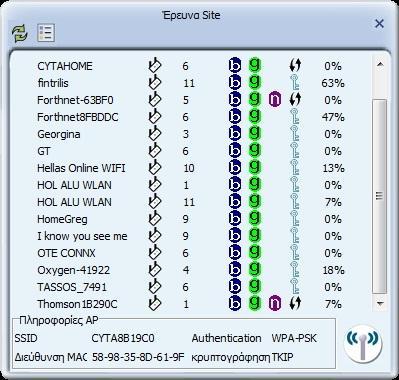Image resolution: width=399 pixels, height=380 pixels.
Task: Click the blue b icon for fintrilis
Action: click(235, 83)
